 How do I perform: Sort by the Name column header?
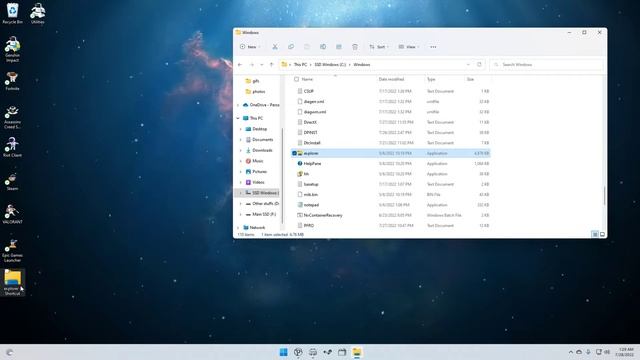tap(307, 79)
